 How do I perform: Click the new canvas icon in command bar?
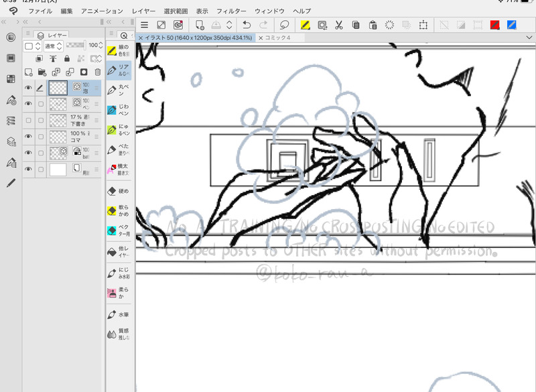tap(200, 25)
